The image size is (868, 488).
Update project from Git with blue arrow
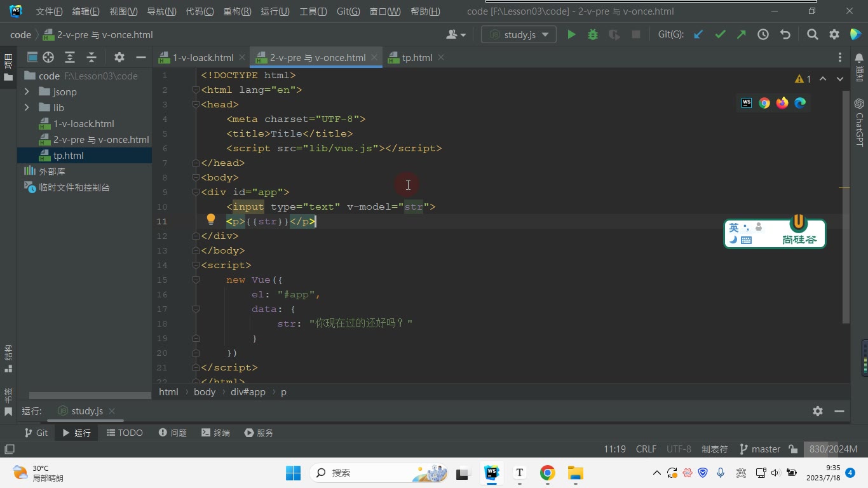pos(698,35)
